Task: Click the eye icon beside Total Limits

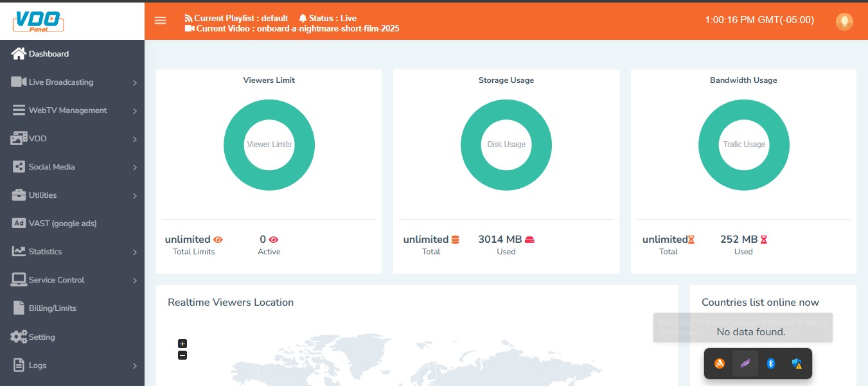Action: click(218, 240)
